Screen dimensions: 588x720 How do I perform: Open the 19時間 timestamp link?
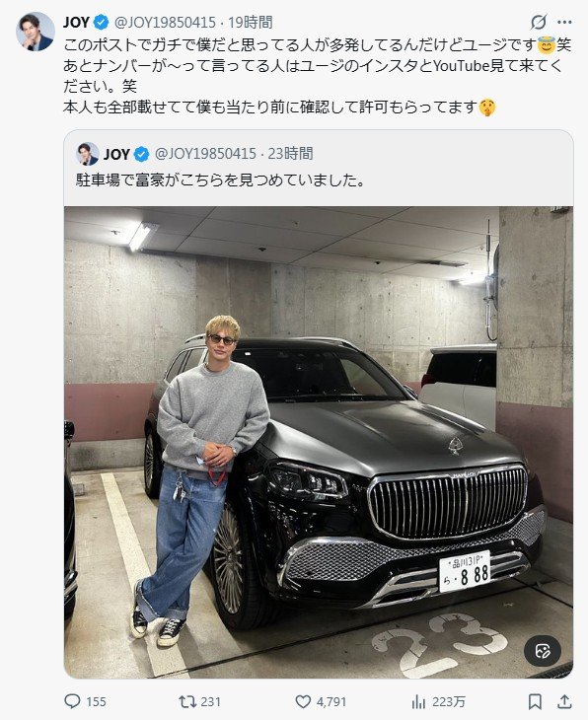[251, 22]
